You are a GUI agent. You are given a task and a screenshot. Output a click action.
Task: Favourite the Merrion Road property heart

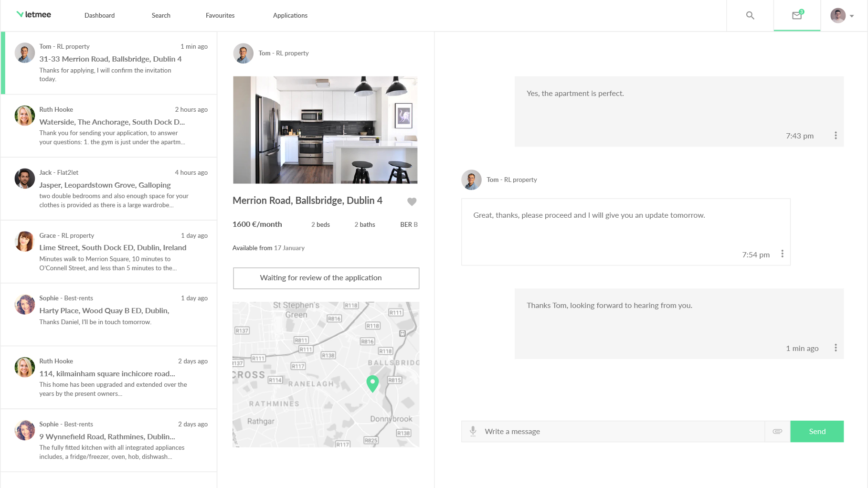pyautogui.click(x=412, y=202)
